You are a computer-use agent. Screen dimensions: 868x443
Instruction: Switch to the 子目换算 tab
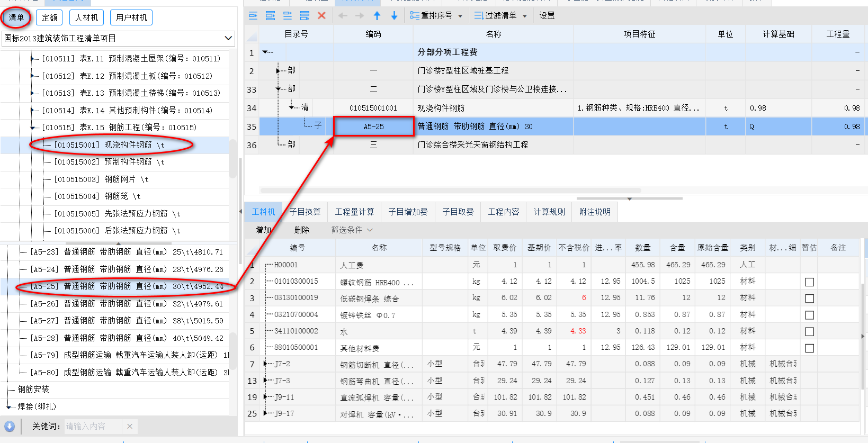(x=305, y=212)
